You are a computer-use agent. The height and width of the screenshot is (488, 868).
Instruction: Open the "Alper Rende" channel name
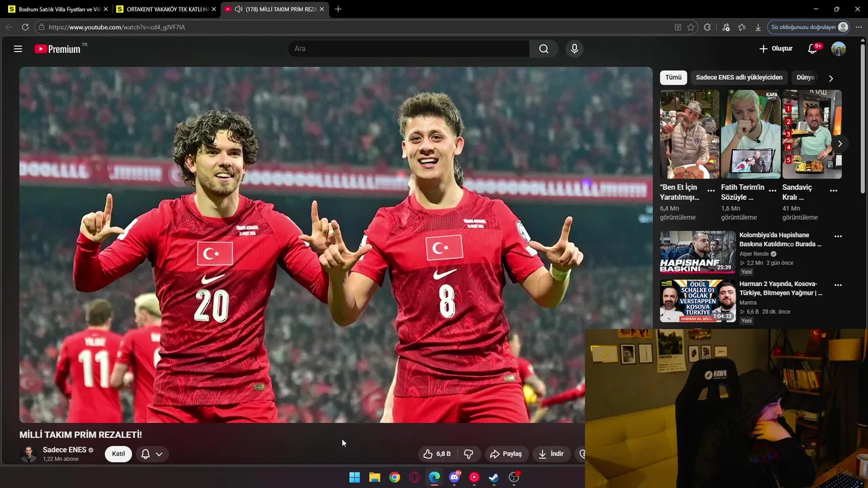click(x=753, y=254)
